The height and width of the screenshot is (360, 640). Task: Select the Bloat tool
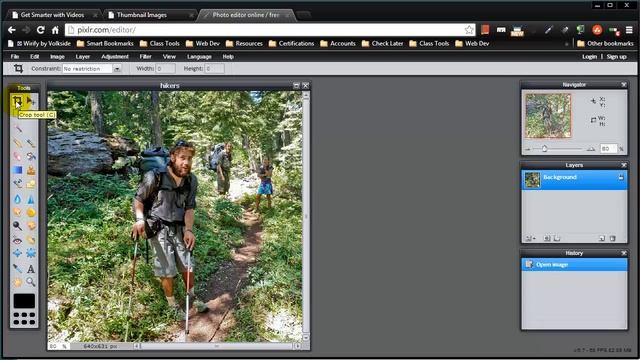point(18,253)
